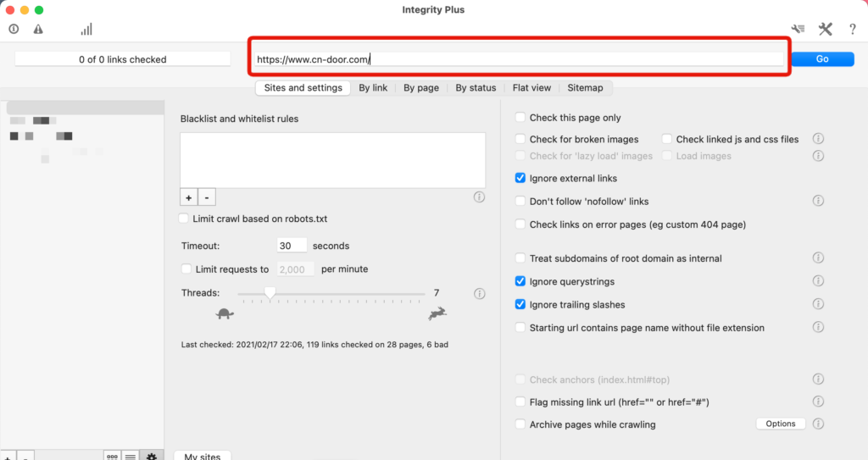868x460 pixels.
Task: Click the Blacklist and whitelist rules list box
Action: (332, 160)
